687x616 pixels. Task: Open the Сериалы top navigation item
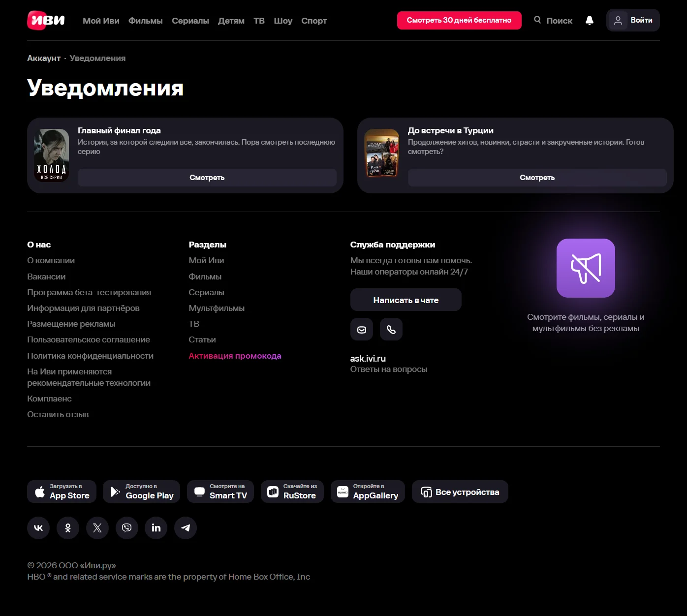pyautogui.click(x=190, y=21)
